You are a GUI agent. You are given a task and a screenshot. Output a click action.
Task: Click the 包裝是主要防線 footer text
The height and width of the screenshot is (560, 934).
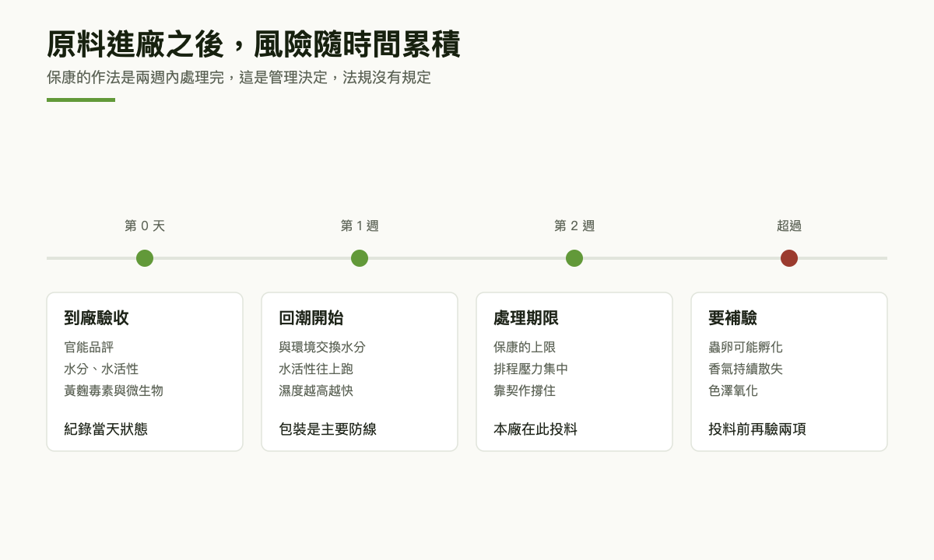pos(328,429)
